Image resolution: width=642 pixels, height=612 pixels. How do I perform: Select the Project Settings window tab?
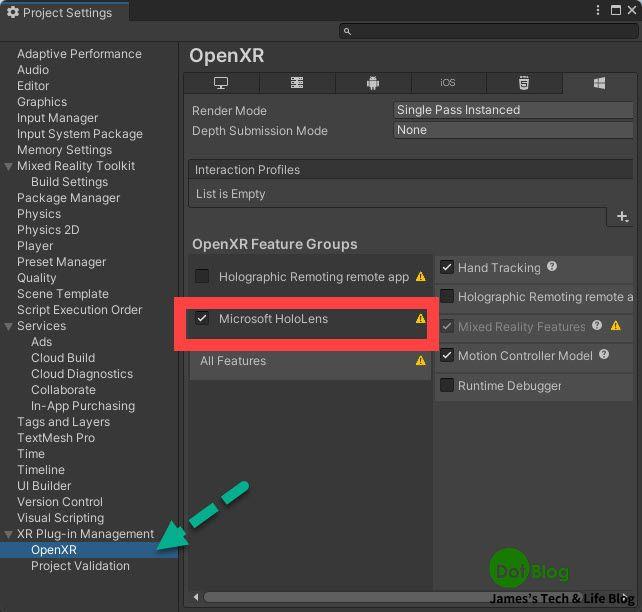[65, 12]
